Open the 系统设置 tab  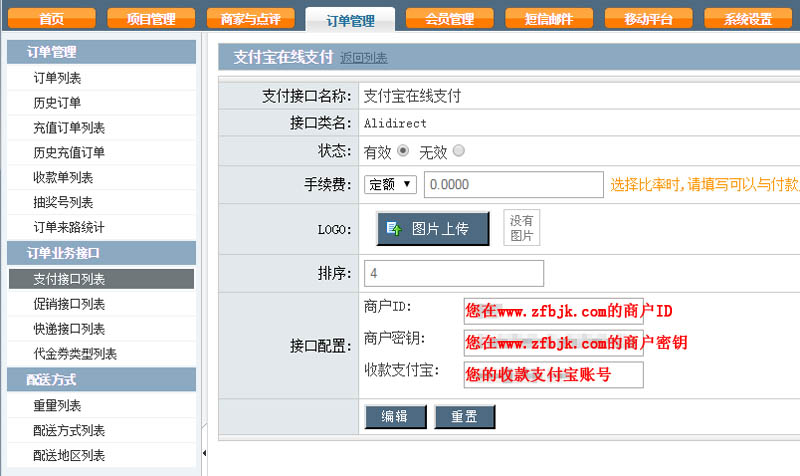tap(748, 19)
